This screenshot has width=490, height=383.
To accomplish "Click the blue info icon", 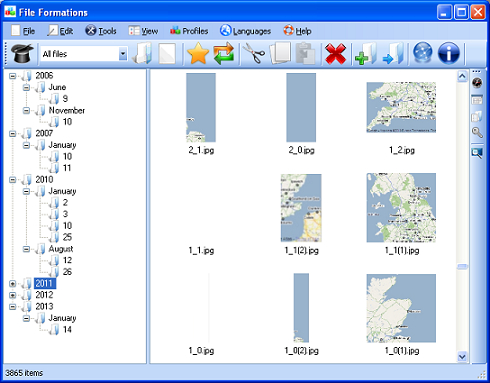I will [449, 53].
